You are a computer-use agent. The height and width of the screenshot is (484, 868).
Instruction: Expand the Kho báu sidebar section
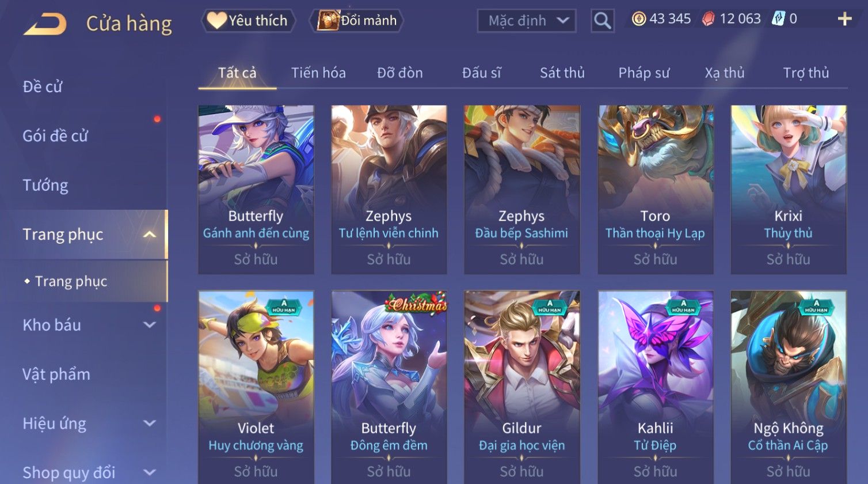tap(149, 325)
